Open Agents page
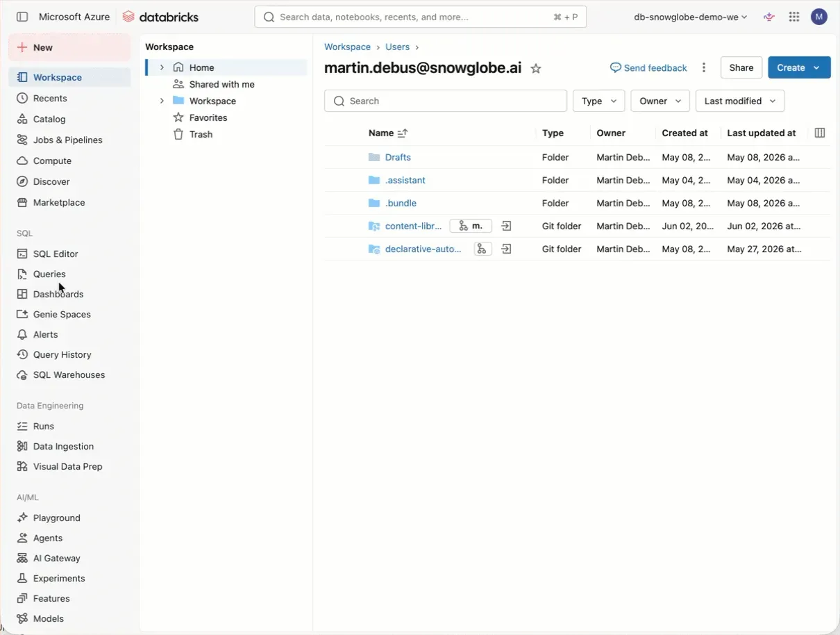 pyautogui.click(x=69, y=538)
